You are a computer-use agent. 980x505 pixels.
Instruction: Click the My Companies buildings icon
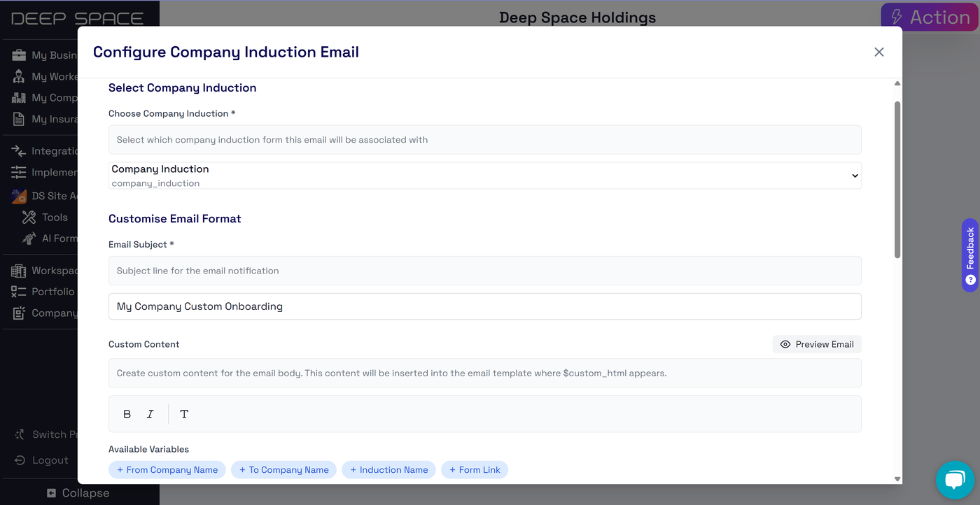[19, 98]
